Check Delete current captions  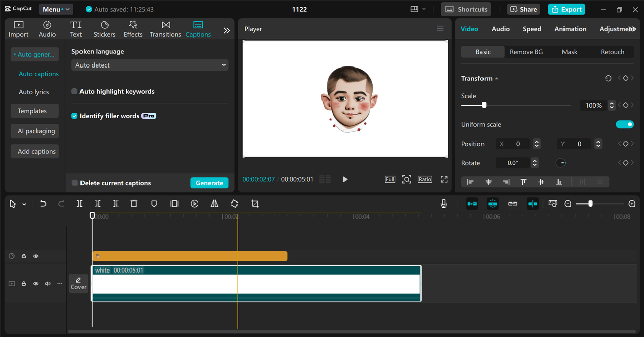click(75, 183)
